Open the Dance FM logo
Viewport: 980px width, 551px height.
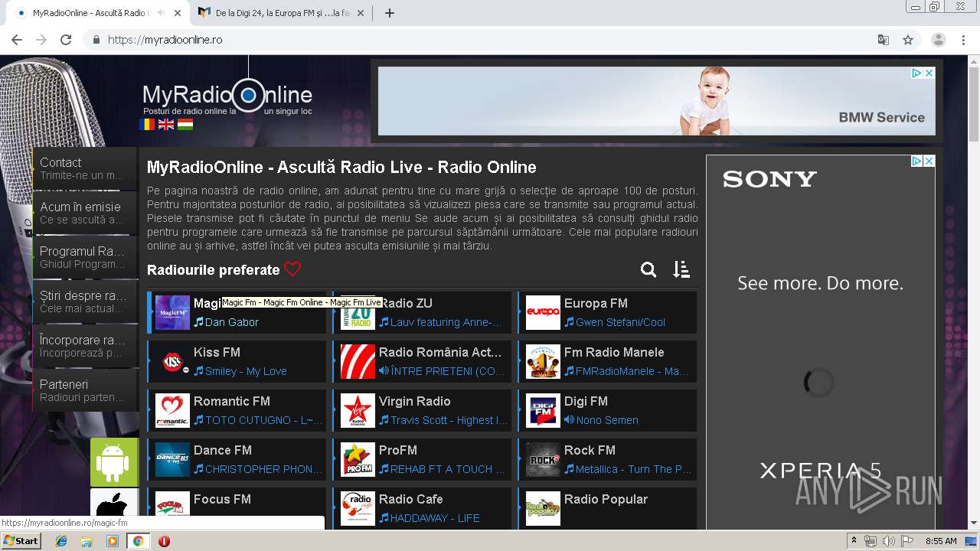[x=172, y=459]
